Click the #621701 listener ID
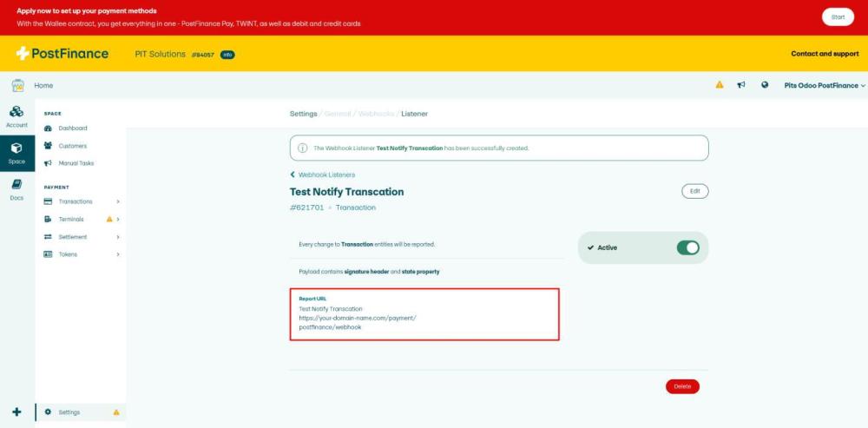 (x=306, y=207)
